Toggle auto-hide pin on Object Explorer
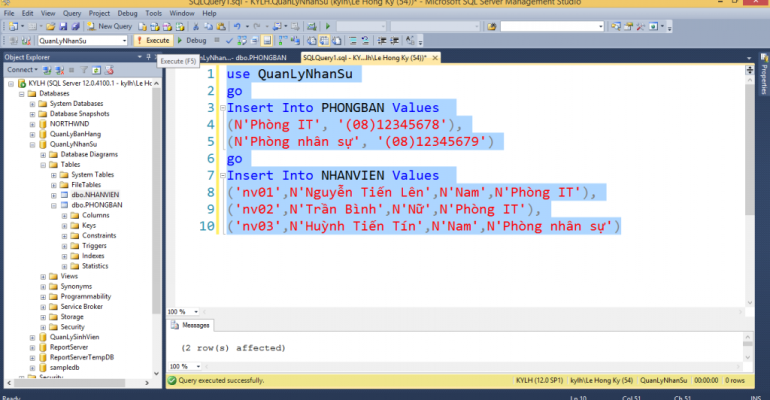Image resolution: width=770 pixels, height=400 pixels. 148,57
